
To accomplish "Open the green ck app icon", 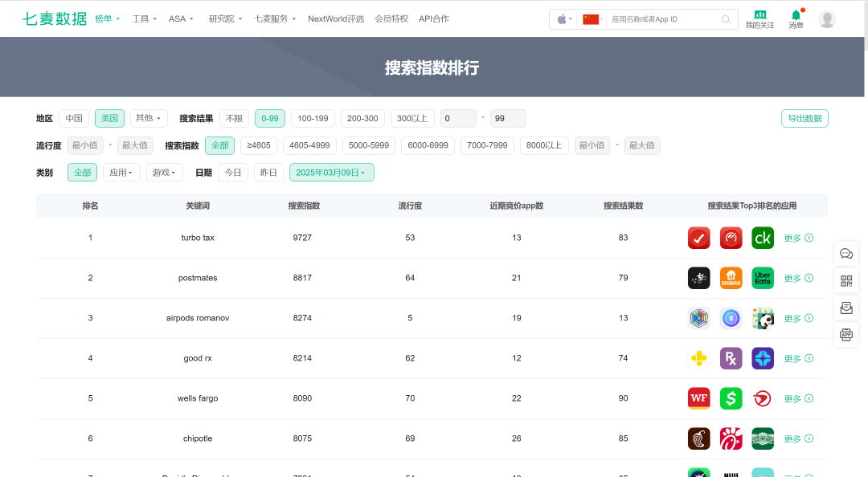I will (x=763, y=238).
